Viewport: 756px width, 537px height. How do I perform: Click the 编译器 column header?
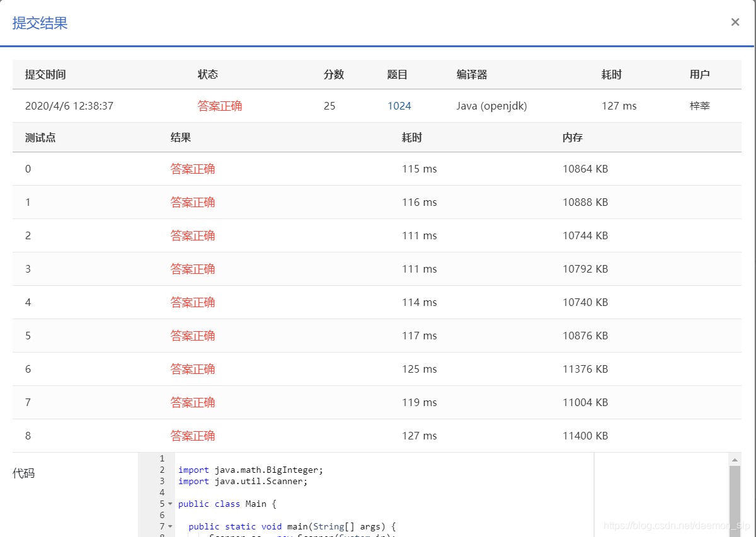pyautogui.click(x=469, y=74)
